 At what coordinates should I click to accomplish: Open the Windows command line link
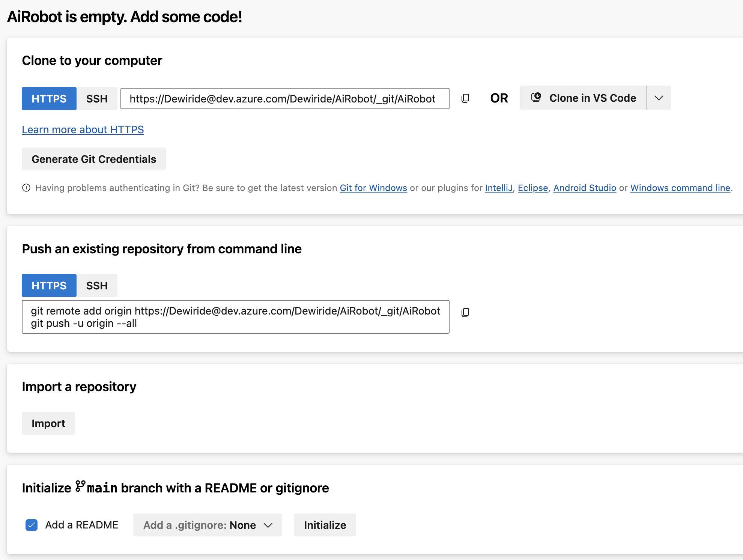(680, 188)
